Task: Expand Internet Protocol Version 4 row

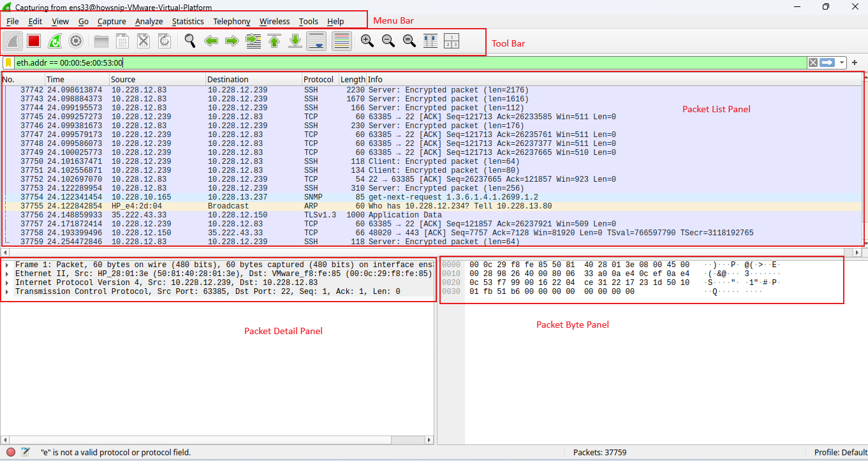Action: (x=7, y=282)
